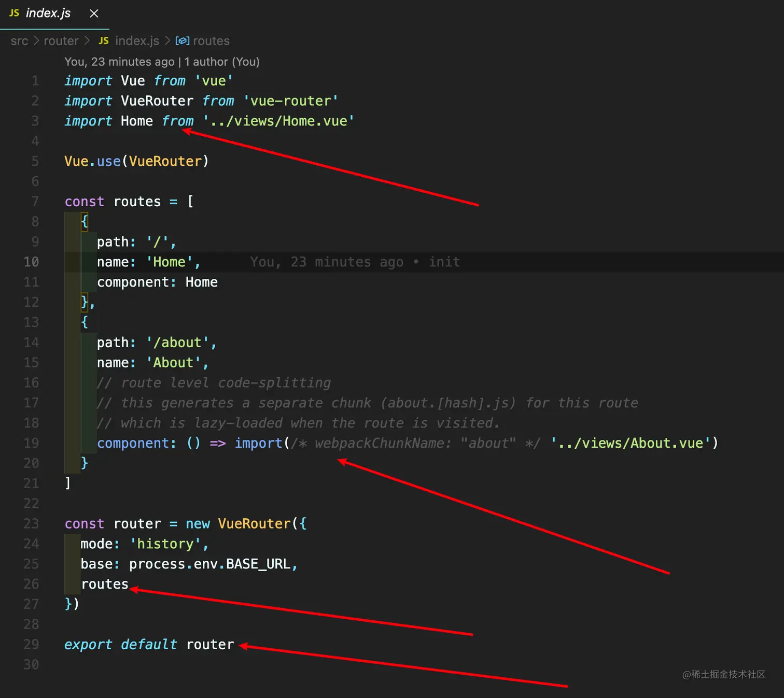Click the webpackChunkName comment on line 19
784x698 pixels.
pyautogui.click(x=416, y=444)
